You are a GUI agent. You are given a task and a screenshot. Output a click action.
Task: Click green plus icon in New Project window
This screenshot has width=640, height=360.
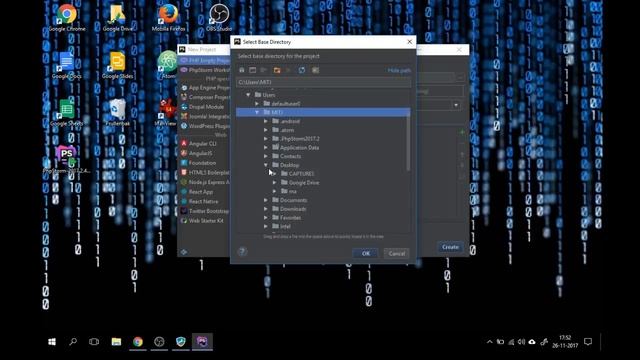462,132
